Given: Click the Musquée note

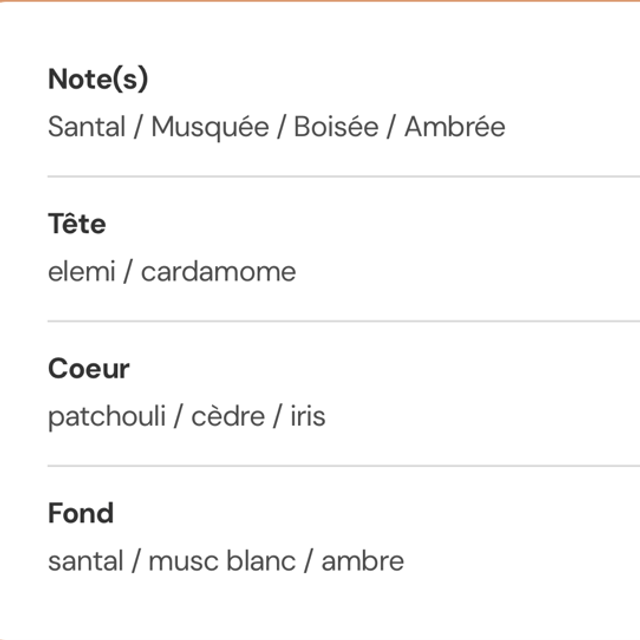Looking at the screenshot, I should click(210, 127).
